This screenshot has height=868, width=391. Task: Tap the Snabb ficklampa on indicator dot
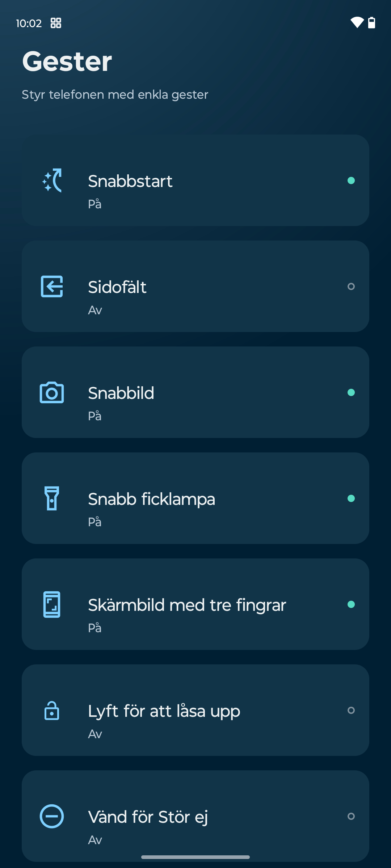tap(351, 498)
